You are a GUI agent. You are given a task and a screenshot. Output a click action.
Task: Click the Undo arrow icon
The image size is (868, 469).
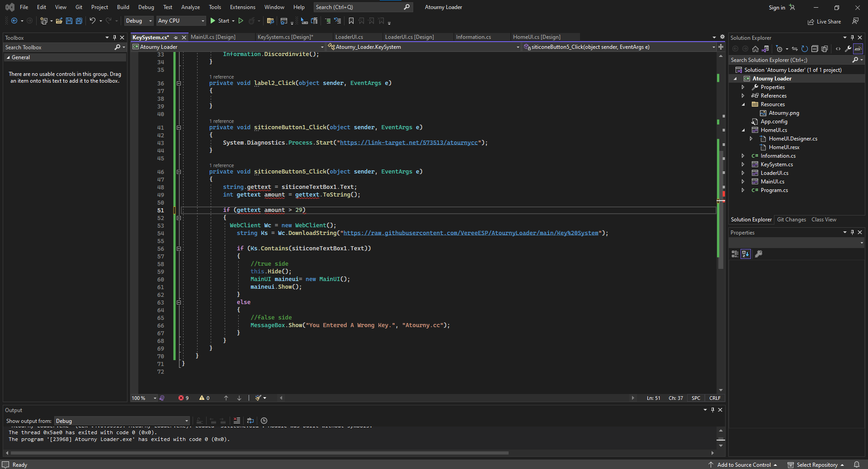(x=92, y=21)
